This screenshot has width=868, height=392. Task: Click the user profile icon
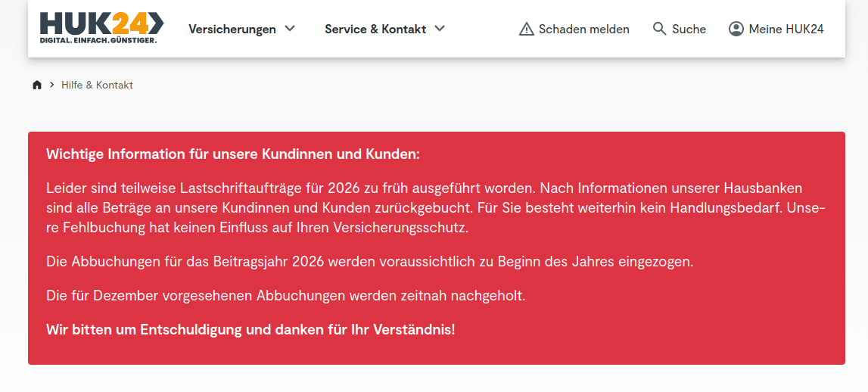tap(736, 29)
